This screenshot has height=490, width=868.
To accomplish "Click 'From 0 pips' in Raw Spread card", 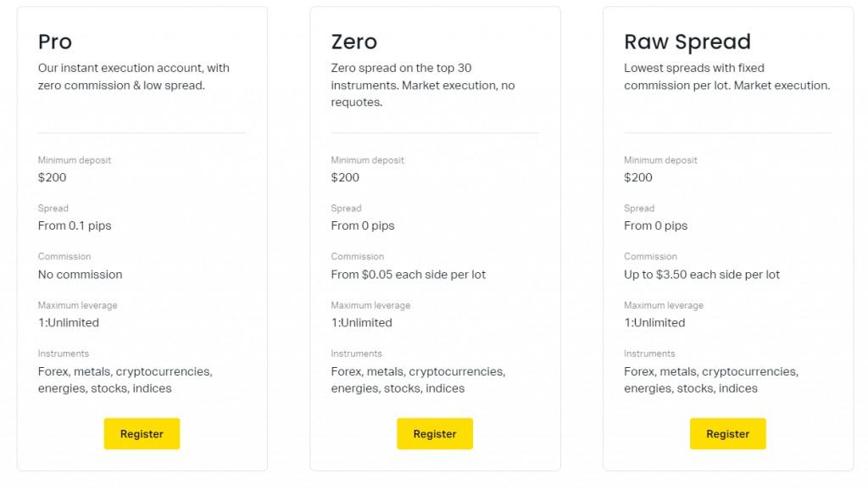I will coord(655,226).
